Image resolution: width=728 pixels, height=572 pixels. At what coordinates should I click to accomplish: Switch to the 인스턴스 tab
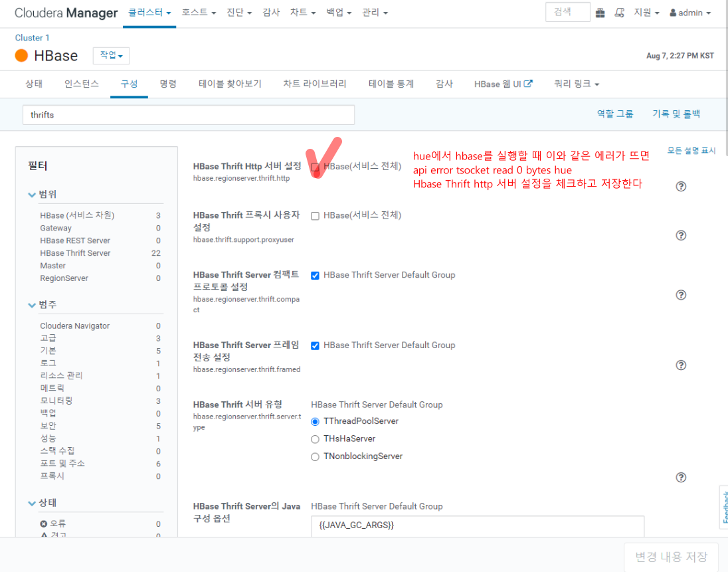tap(82, 84)
